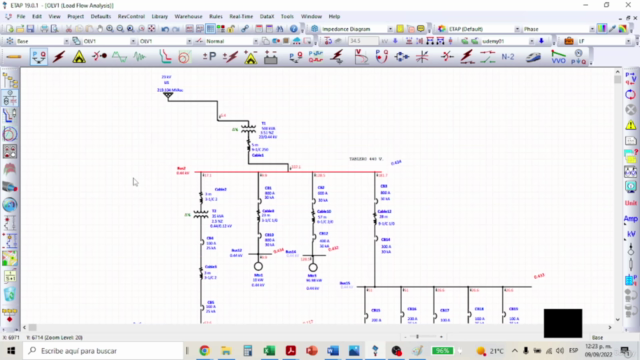Click the horizontal scrollbar right arrow
640x360 pixels.
(610, 327)
